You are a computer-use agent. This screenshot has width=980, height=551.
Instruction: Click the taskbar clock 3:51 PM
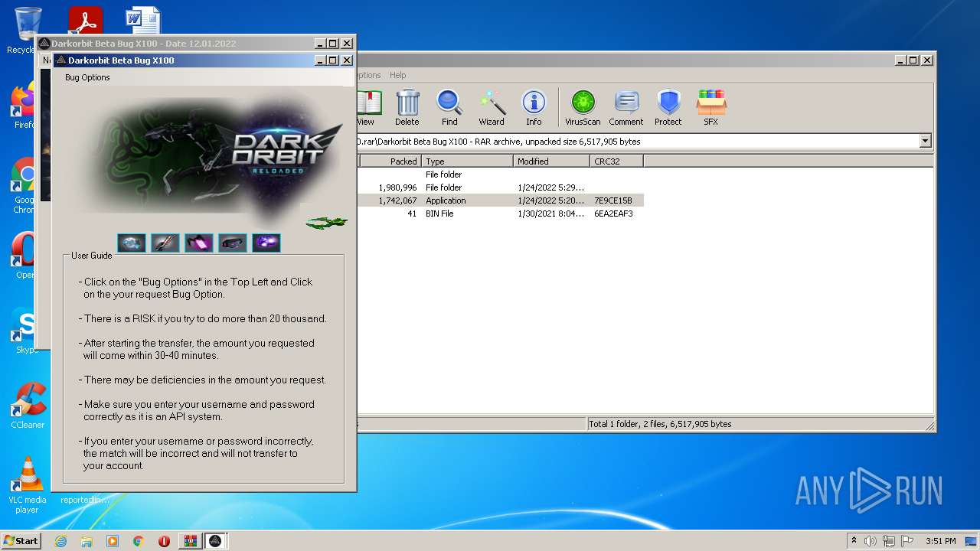940,541
